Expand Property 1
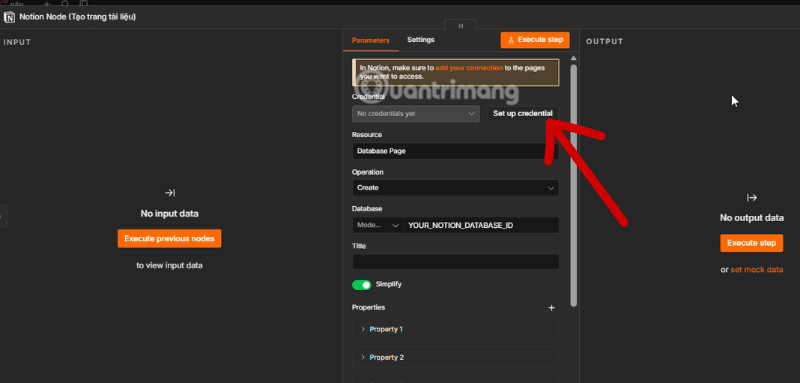 (x=455, y=329)
